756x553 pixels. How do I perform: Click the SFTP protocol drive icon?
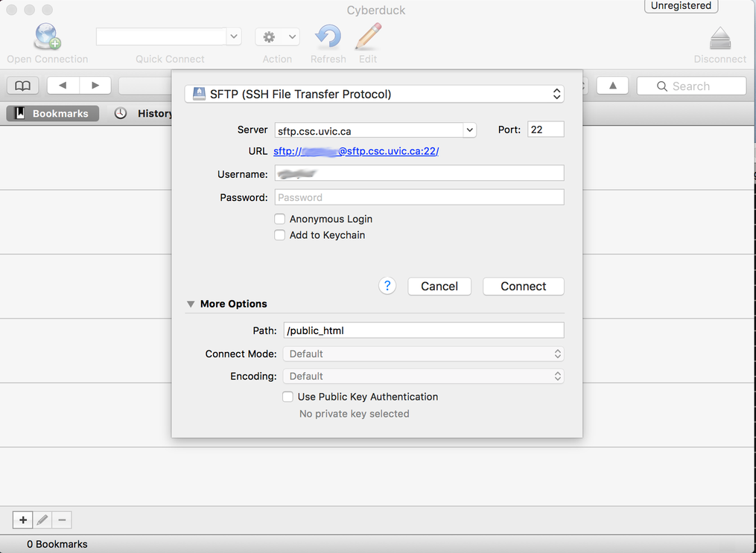click(199, 94)
